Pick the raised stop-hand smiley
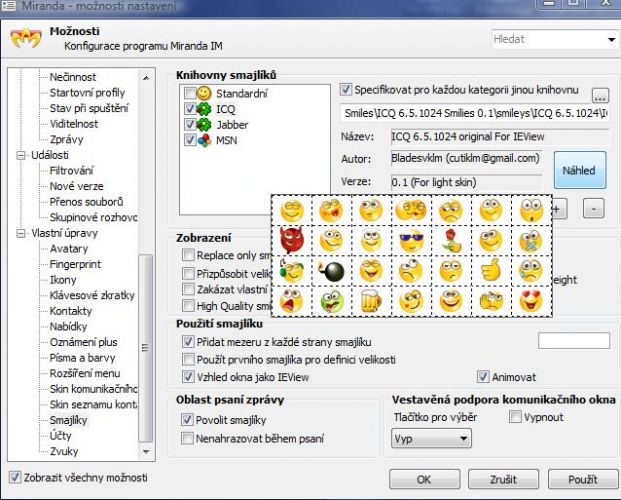This screenshot has height=500, width=621. 491,301
